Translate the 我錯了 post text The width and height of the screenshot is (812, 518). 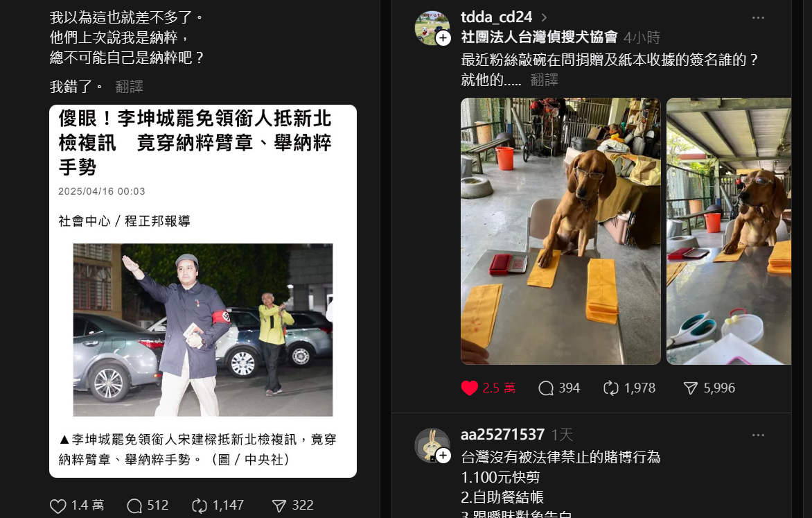click(x=129, y=87)
